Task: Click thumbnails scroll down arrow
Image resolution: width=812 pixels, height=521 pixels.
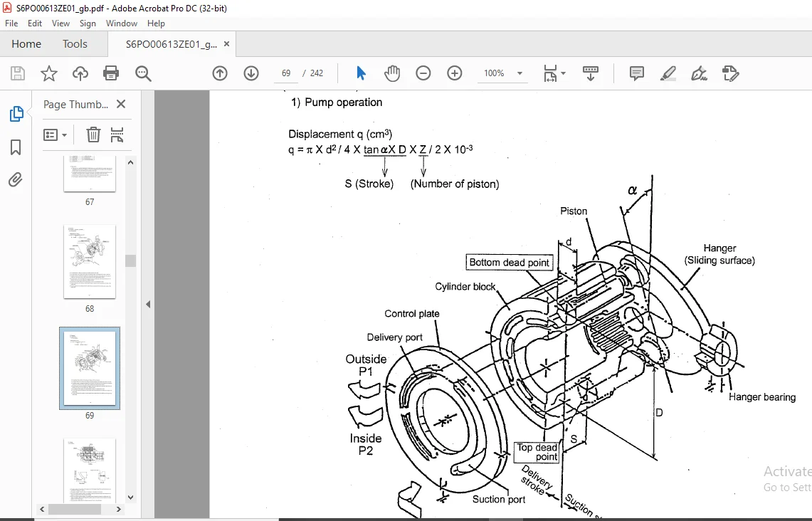Action: [130, 498]
